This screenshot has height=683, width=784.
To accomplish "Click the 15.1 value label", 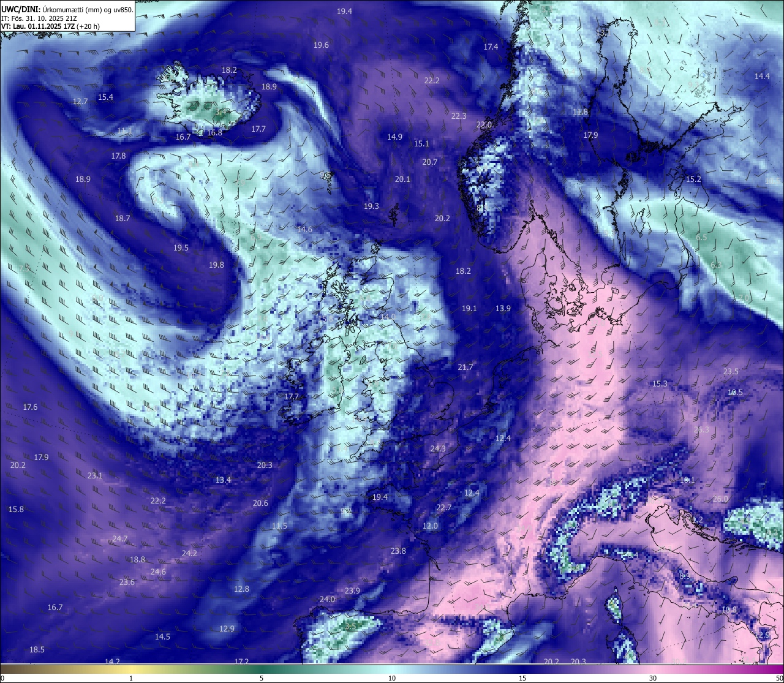I will [421, 143].
